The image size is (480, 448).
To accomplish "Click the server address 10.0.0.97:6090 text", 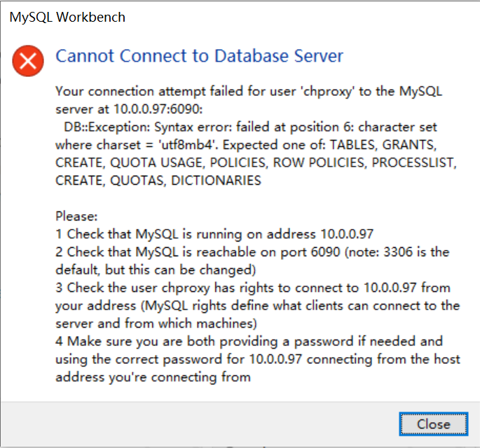I will 158,109.
